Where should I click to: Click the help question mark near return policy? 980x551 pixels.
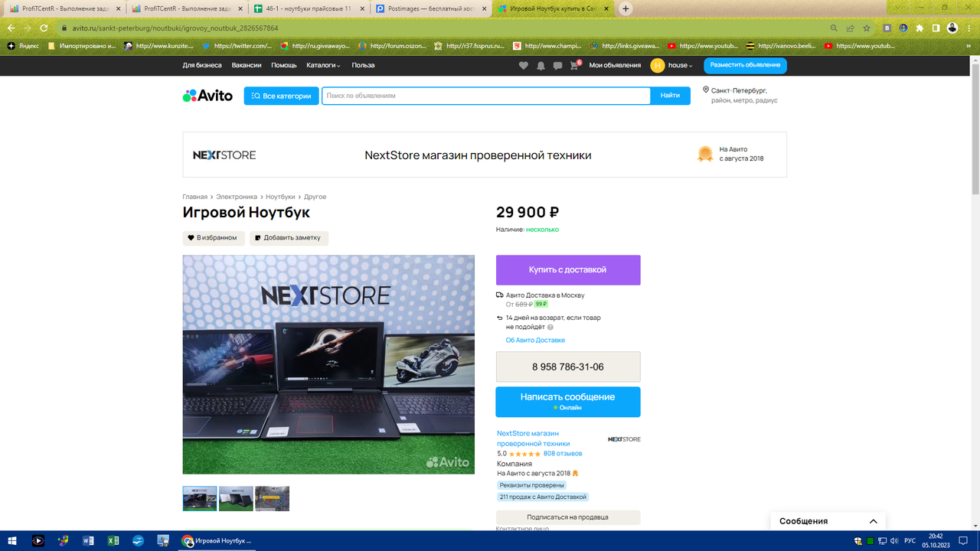pyautogui.click(x=550, y=328)
